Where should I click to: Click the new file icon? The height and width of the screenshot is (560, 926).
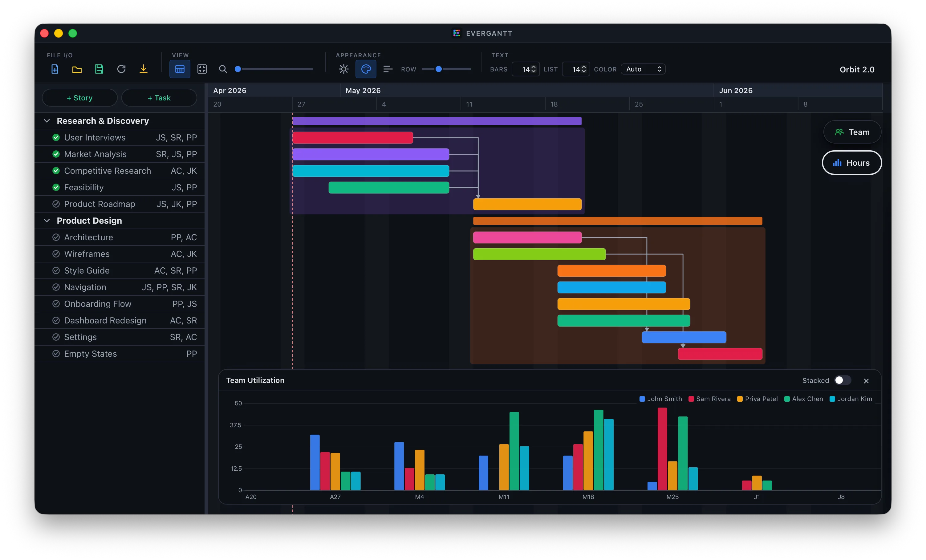coord(55,69)
